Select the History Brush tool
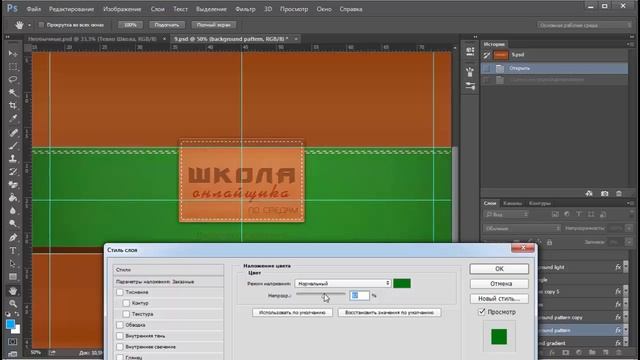Screen dimensions: 640x360 pos(13,171)
